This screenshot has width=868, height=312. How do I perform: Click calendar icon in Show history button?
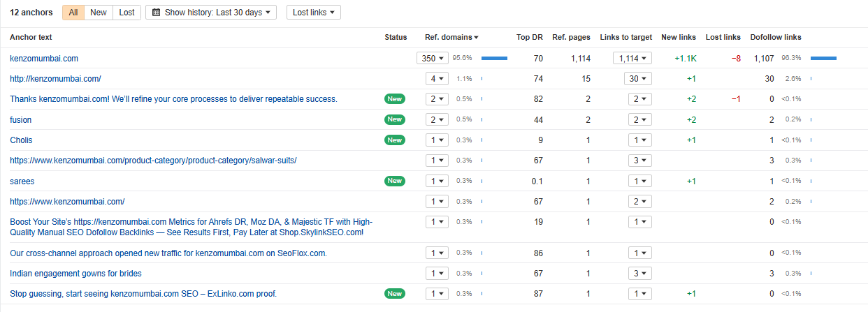pyautogui.click(x=156, y=13)
